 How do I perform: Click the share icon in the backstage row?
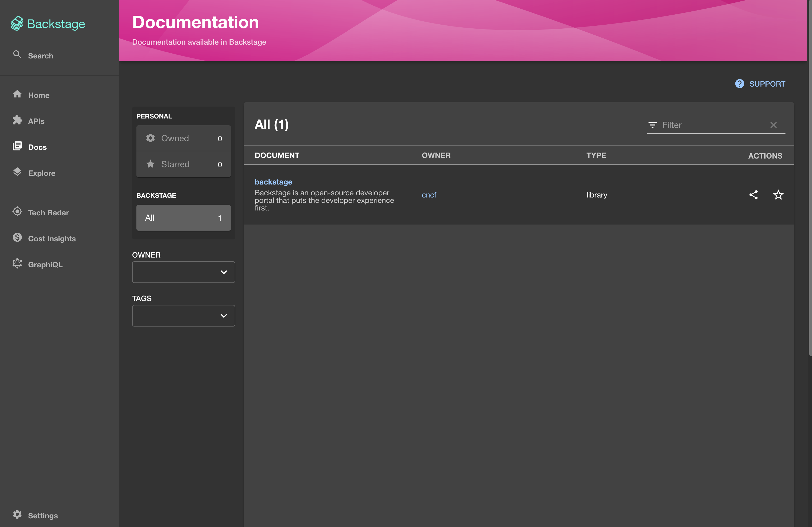click(753, 195)
